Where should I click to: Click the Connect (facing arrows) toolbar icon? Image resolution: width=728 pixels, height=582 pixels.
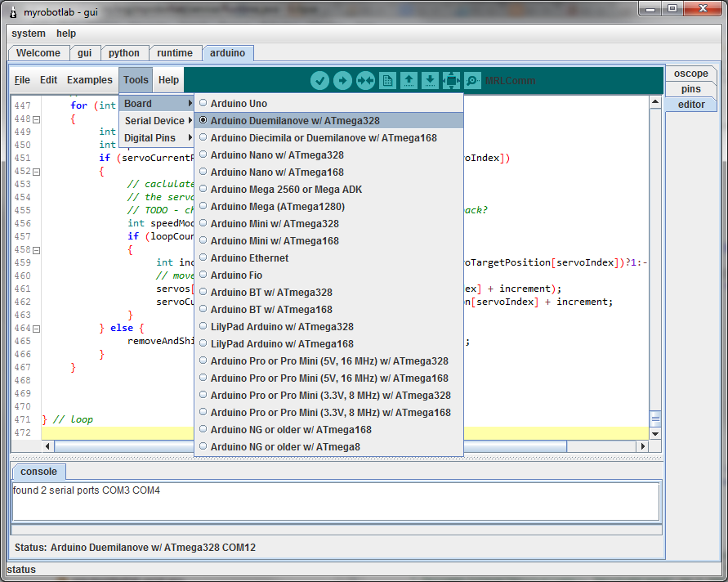365,81
